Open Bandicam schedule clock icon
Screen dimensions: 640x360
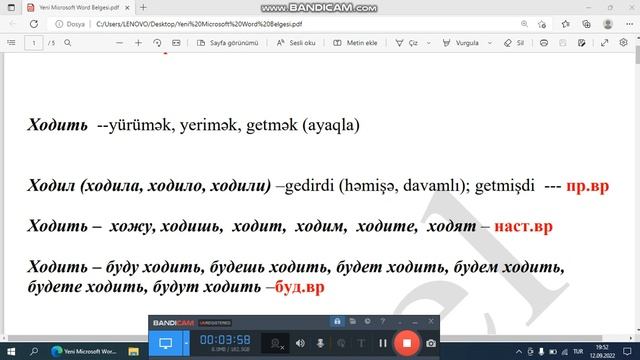(368, 322)
